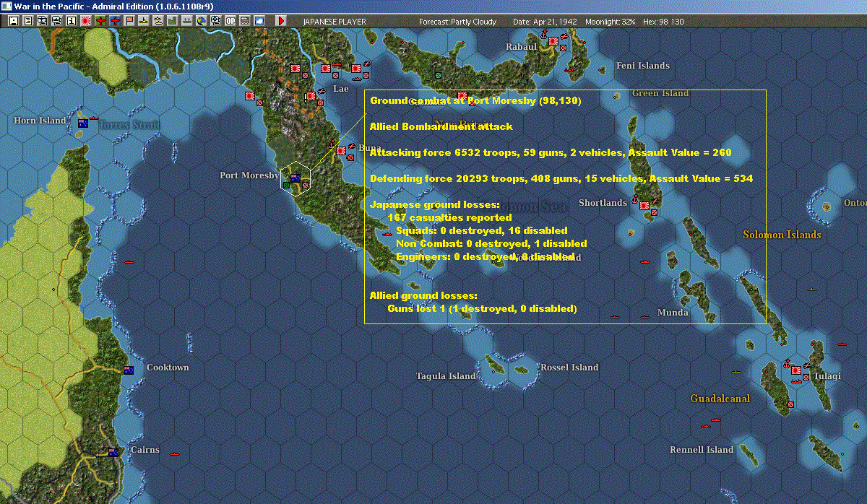This screenshot has height=504, width=867.
Task: Click the Date: Apr 21, 1942 text
Action: pos(545,22)
